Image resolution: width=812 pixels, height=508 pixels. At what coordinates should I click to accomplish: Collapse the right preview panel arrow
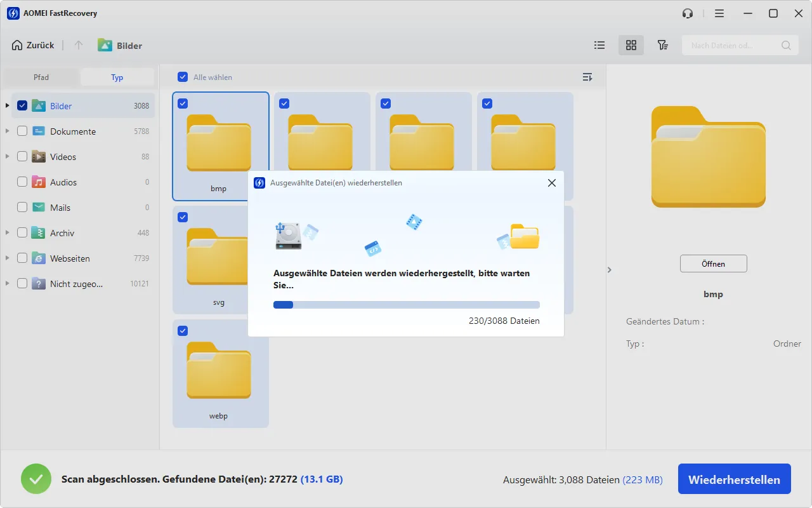coord(609,270)
